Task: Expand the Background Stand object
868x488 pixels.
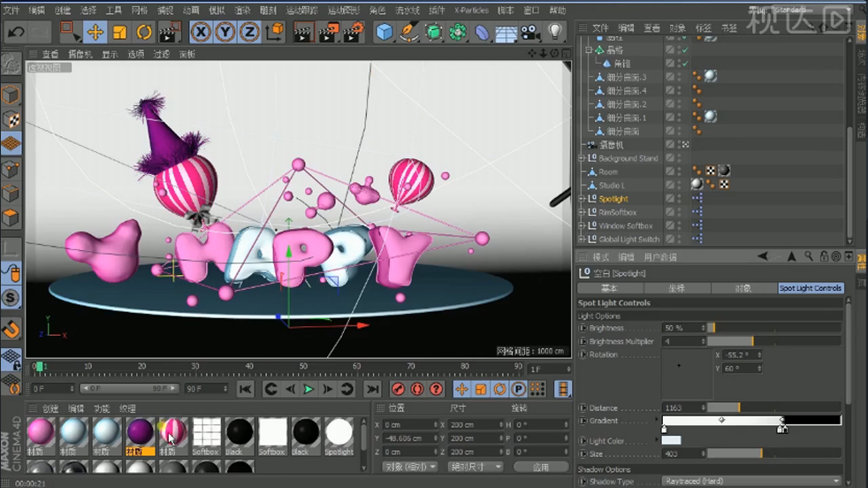Action: point(582,158)
